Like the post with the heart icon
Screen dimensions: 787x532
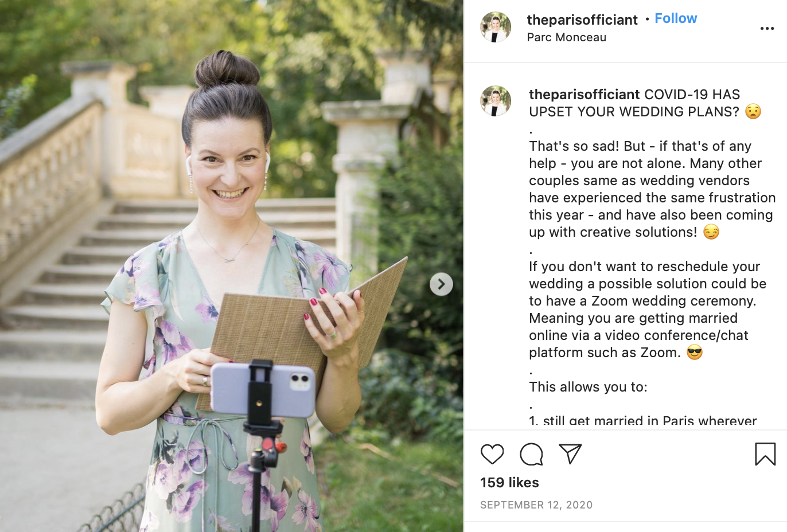click(x=492, y=454)
